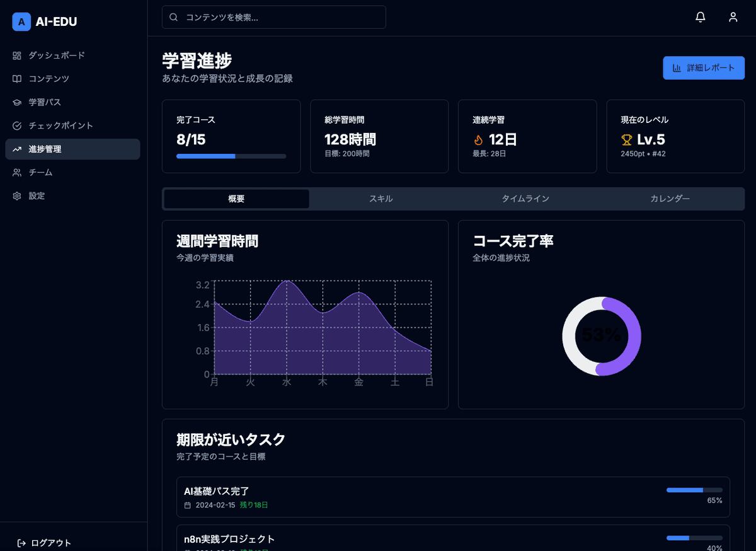Open the チーム members icon
Screen dimensions: 756x551
click(x=17, y=172)
